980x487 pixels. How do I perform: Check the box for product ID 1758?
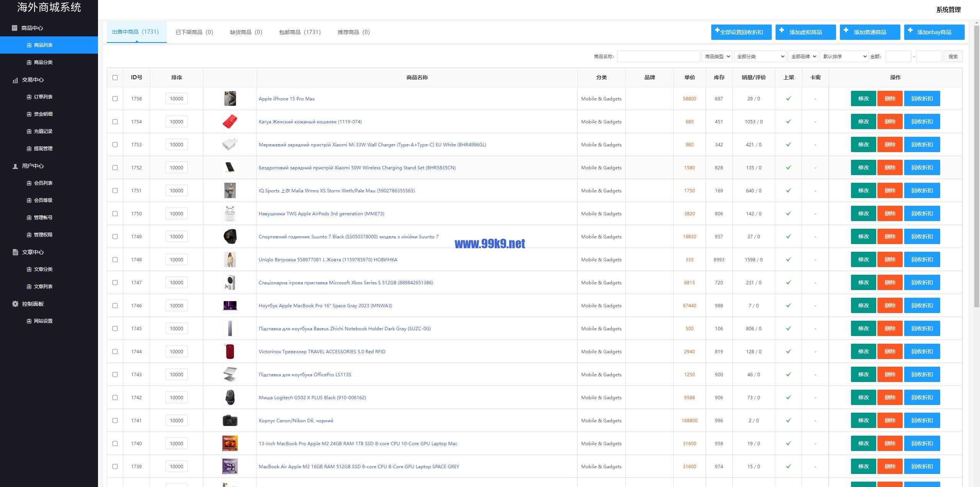point(115,98)
